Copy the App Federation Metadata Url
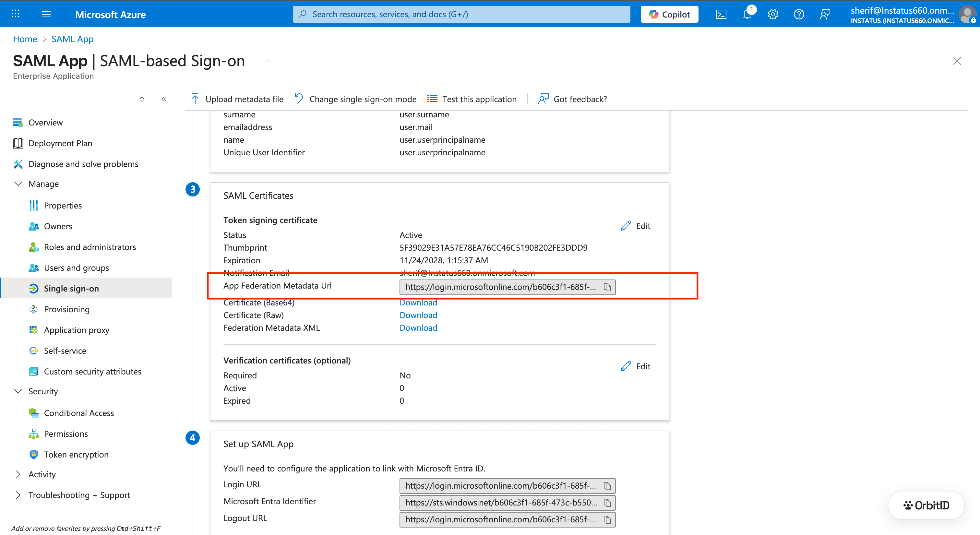Screen dimensions: 980x535 click(607, 287)
